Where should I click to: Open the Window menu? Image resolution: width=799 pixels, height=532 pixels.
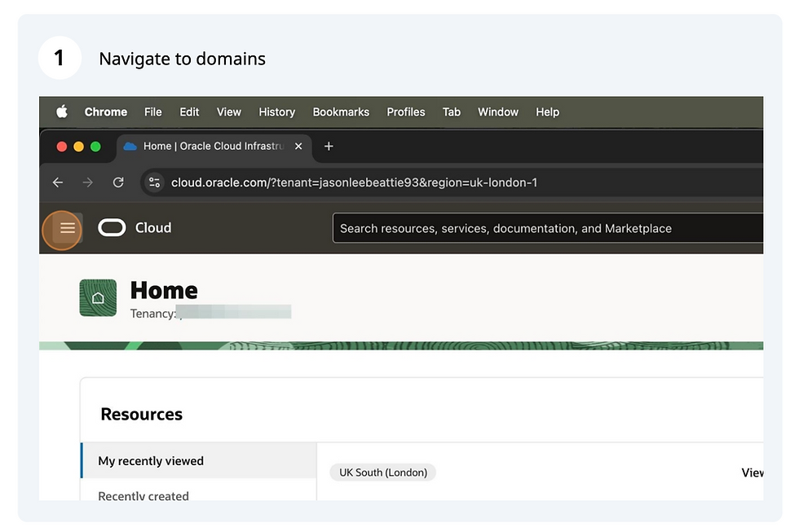[498, 112]
